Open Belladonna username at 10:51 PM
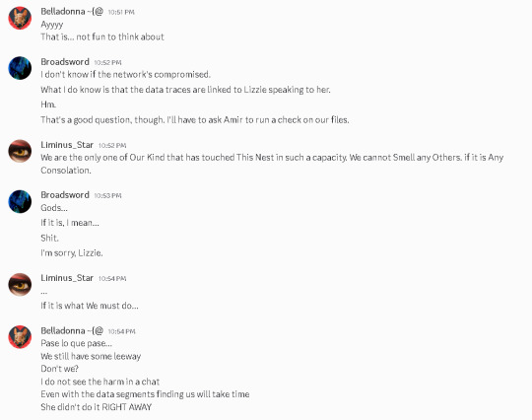 [x=72, y=12]
